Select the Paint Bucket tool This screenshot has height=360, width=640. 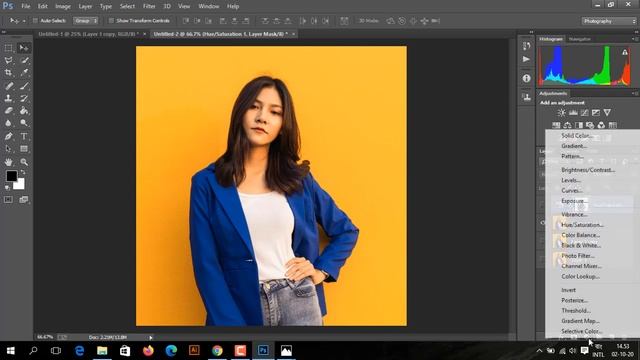[x=24, y=111]
